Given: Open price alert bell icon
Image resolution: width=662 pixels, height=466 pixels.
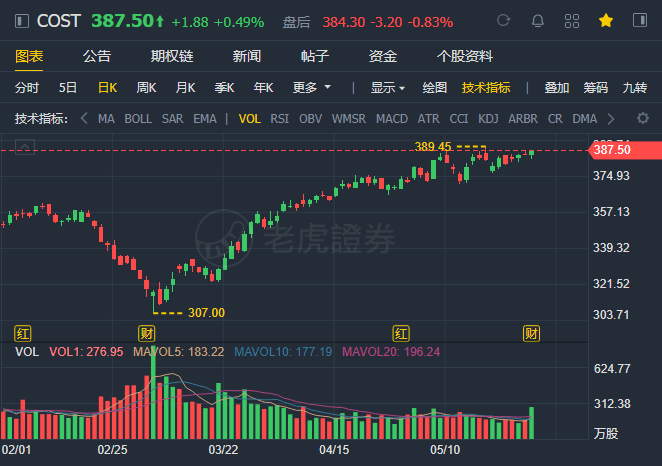Looking at the screenshot, I should tap(537, 21).
